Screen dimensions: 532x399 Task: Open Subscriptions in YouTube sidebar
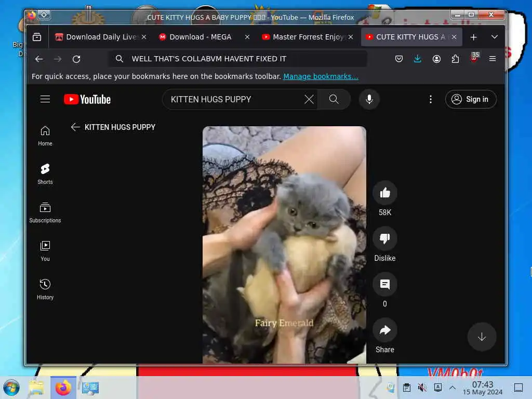[x=45, y=212]
